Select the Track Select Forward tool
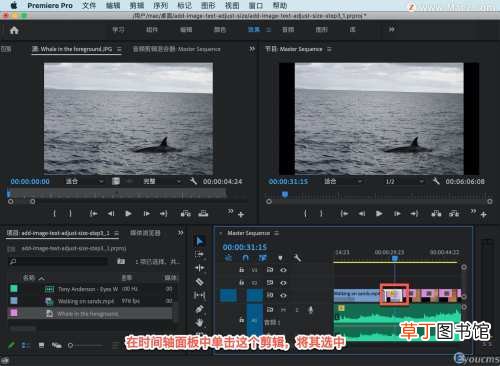 click(199, 254)
